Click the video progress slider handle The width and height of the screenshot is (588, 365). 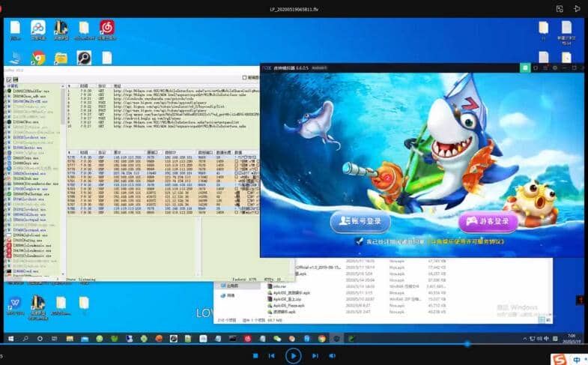pos(467,343)
